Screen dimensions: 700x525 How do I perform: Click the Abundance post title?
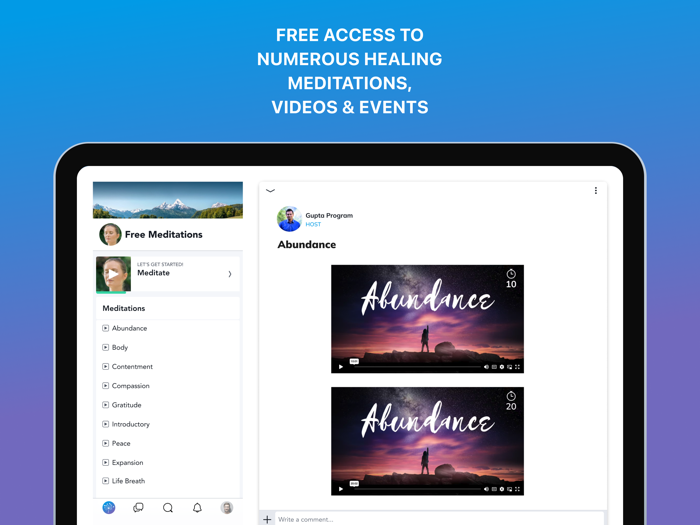307,245
